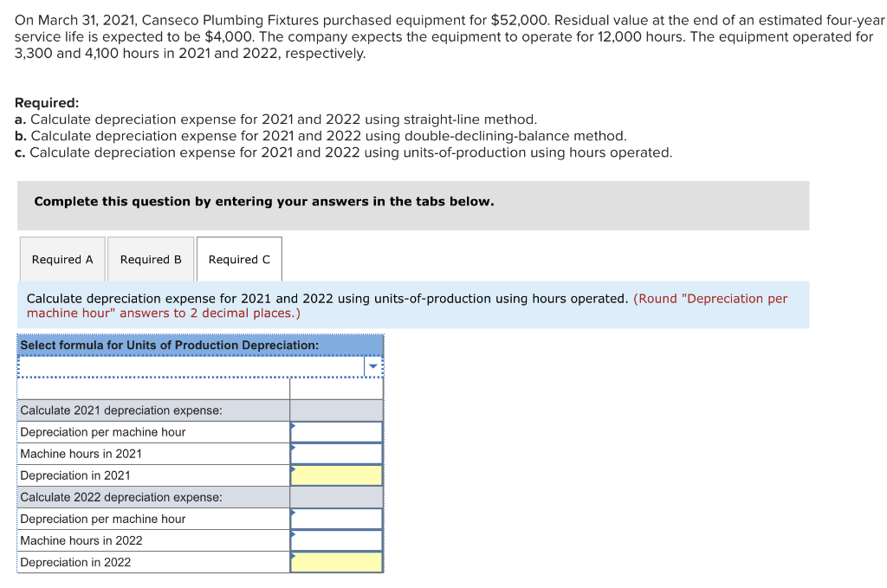Click the red rounding instruction text
This screenshot has width=887, height=588.
pos(407,306)
